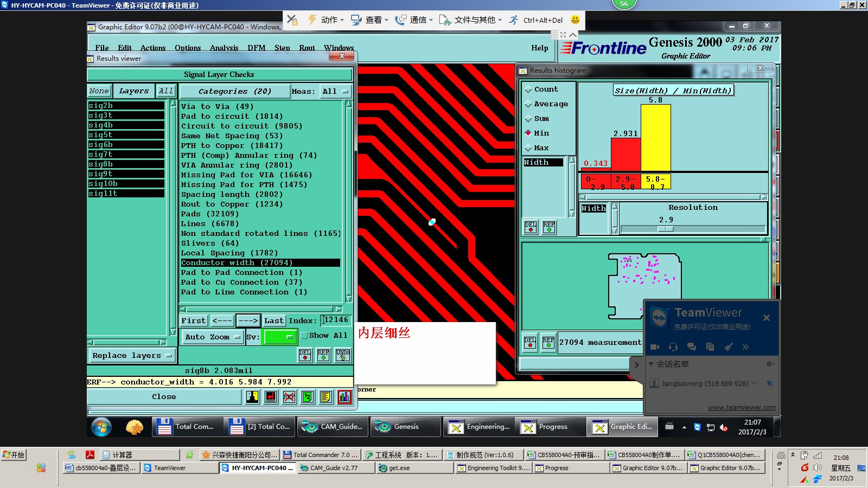Screen dimensions: 868x488
Task: Click the TeamViewer video camera icon
Action: point(655,347)
